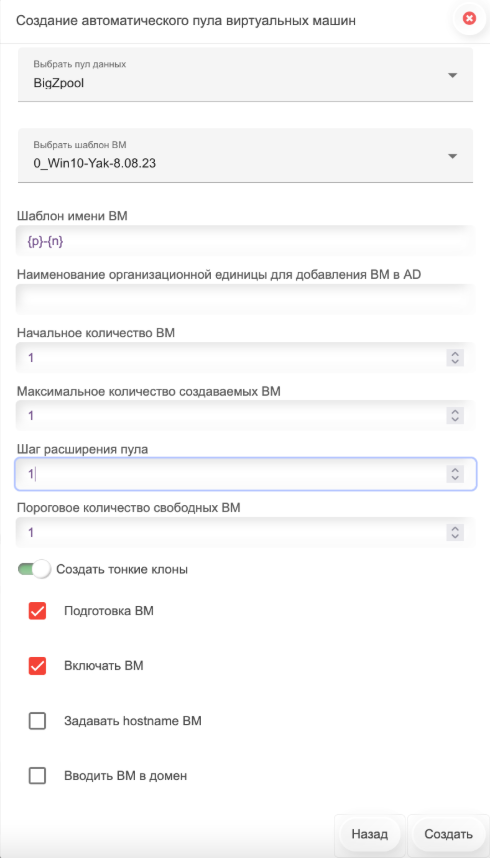Decrease the pool expansion step value
Screen dimensions: 490x858
(x=455, y=478)
